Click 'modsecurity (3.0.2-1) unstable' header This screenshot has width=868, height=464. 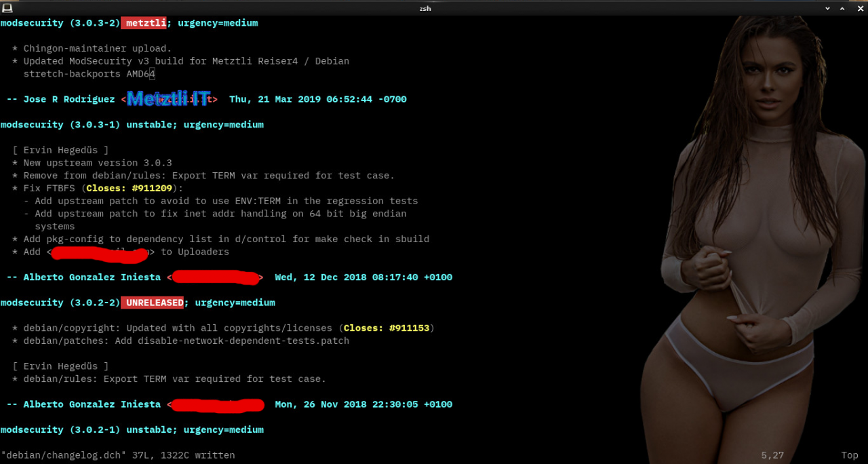pyautogui.click(x=132, y=429)
